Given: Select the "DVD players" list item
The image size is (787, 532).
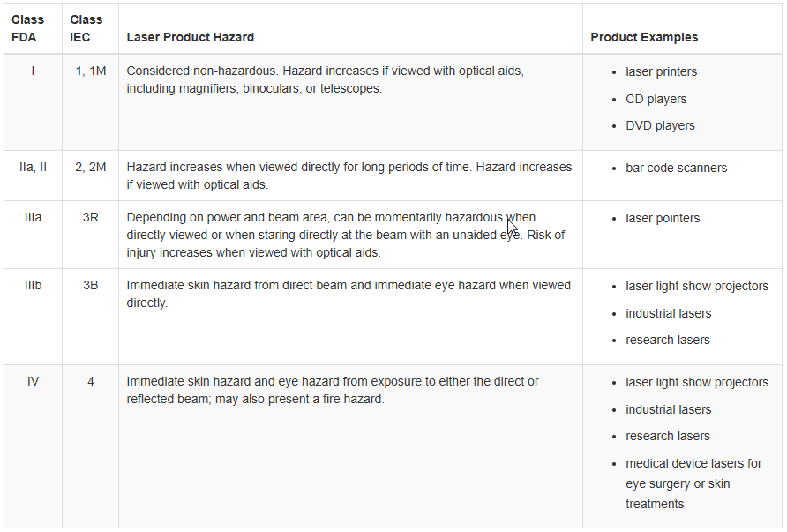Looking at the screenshot, I should [660, 125].
